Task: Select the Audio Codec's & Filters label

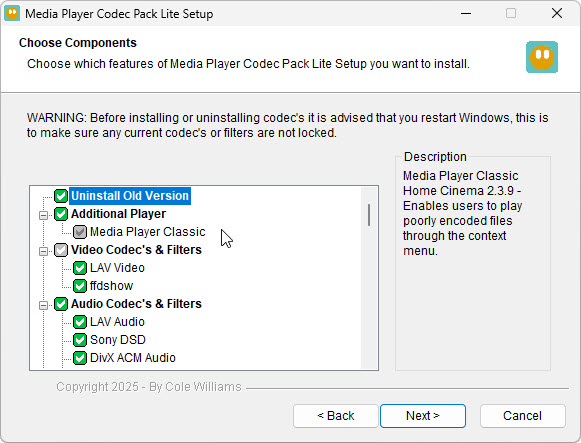Action: 136,304
